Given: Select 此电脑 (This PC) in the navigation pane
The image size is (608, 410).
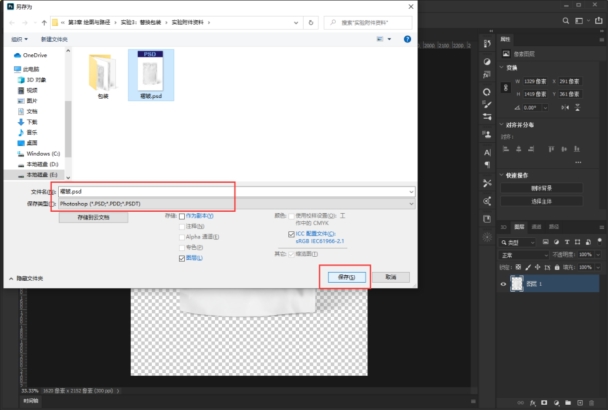Looking at the screenshot, I should [27, 69].
